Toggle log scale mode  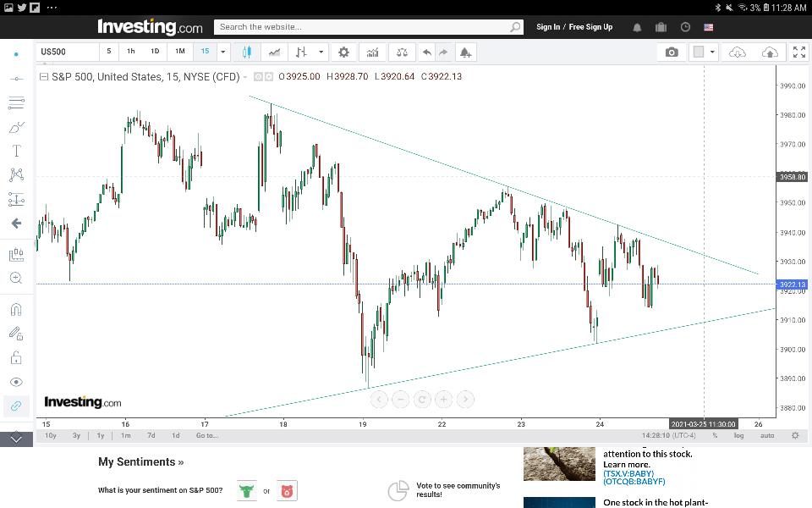[x=738, y=435]
